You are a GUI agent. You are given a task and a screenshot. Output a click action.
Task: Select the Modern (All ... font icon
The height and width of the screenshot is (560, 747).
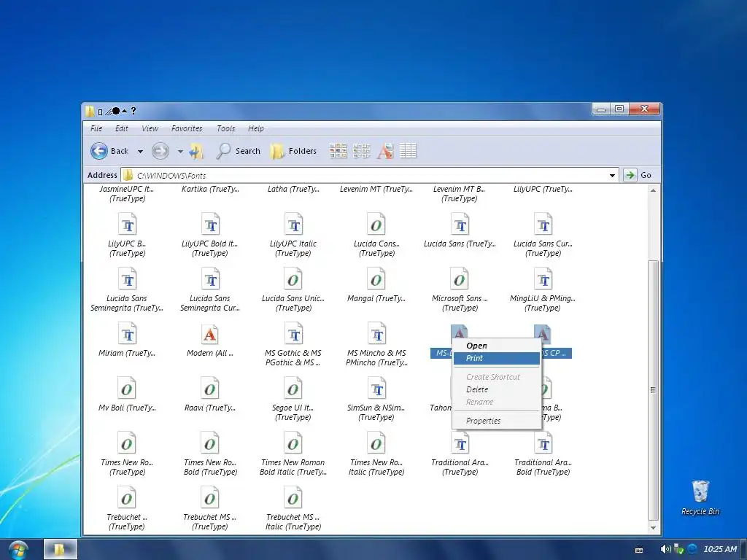tap(209, 333)
